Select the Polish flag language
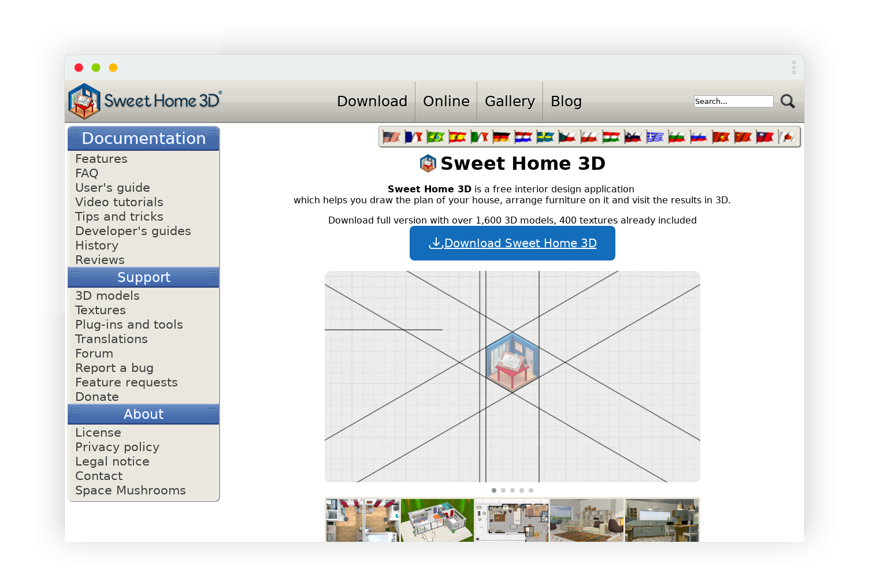This screenshot has height=588, width=869. (x=589, y=137)
